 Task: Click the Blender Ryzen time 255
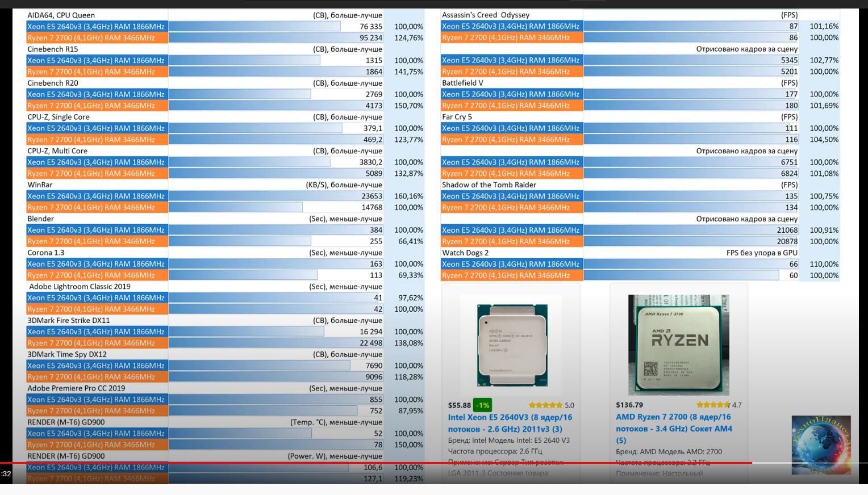click(376, 242)
